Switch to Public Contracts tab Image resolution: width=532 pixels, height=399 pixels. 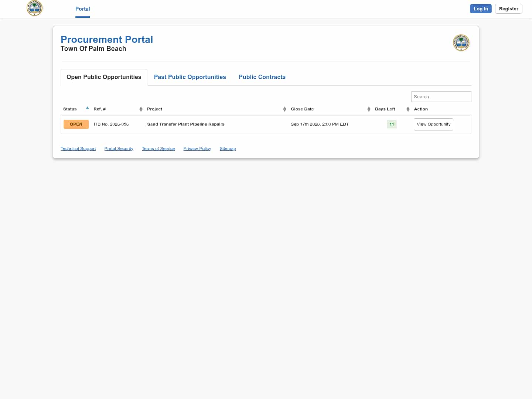pos(262,77)
